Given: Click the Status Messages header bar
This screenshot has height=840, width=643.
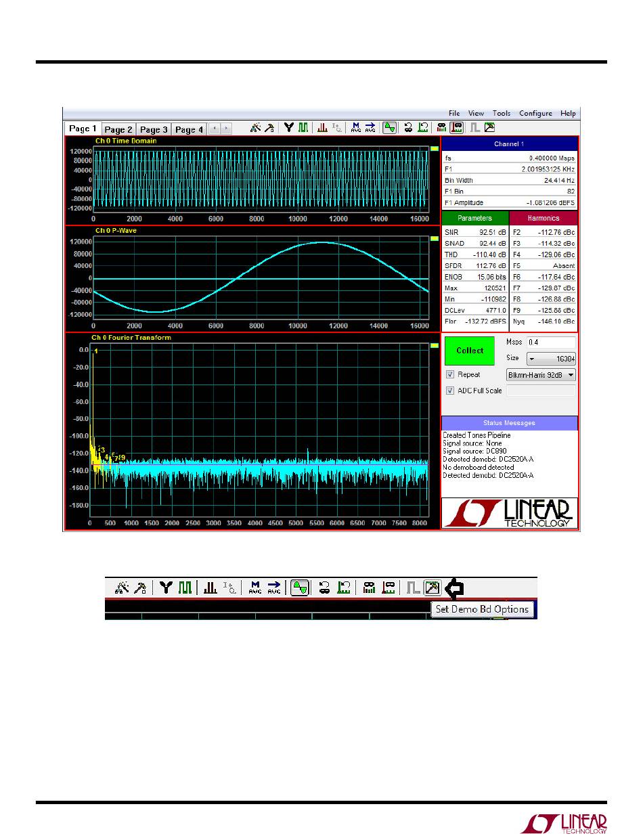Looking at the screenshot, I should (x=510, y=423).
